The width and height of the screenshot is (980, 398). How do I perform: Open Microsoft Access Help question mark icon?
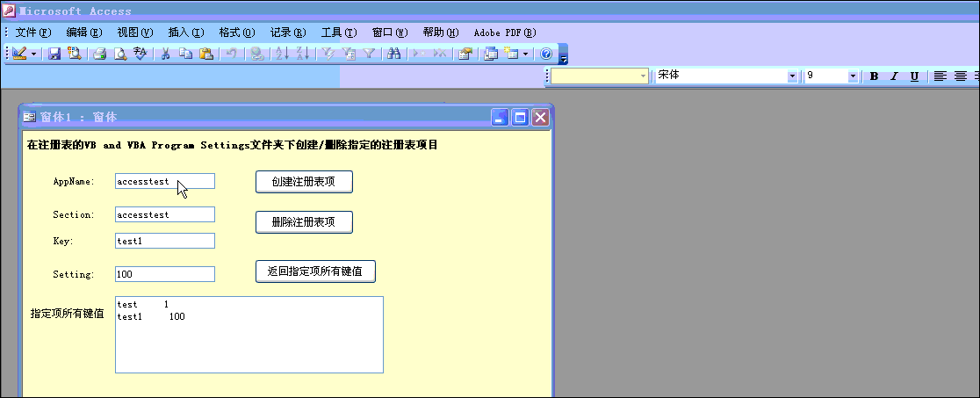pos(545,54)
